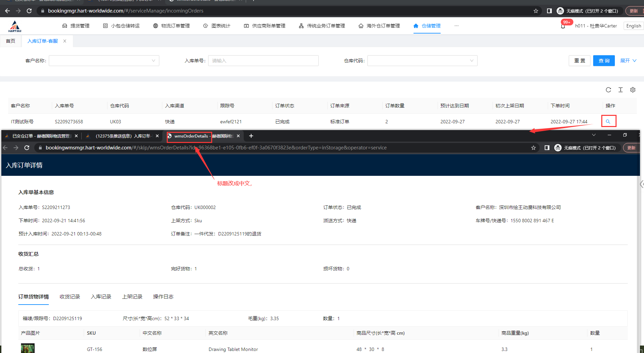Click the 查询 button

(604, 61)
